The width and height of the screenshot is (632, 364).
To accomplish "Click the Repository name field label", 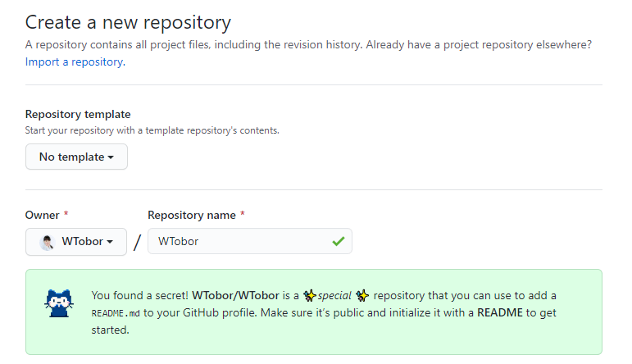I will 192,215.
